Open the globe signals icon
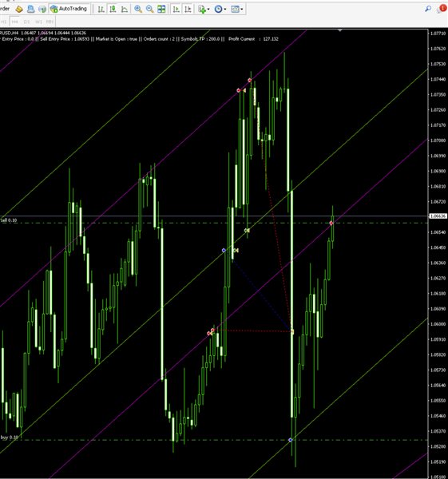 [42, 9]
